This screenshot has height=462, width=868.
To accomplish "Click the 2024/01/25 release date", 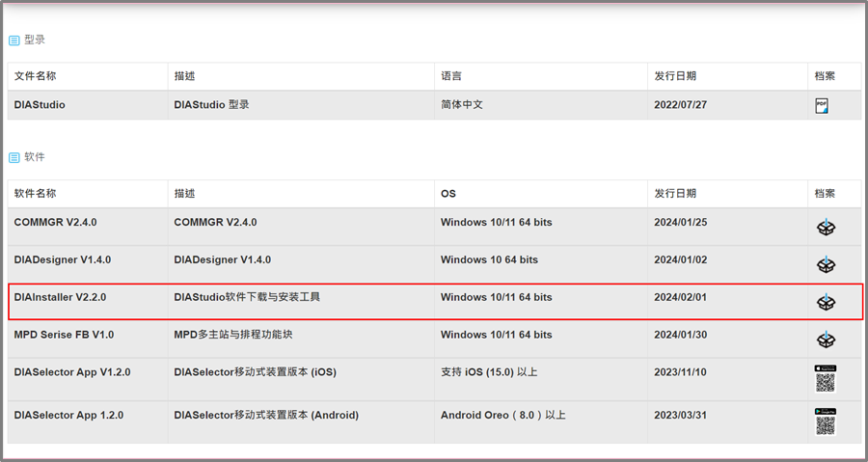I will 680,222.
